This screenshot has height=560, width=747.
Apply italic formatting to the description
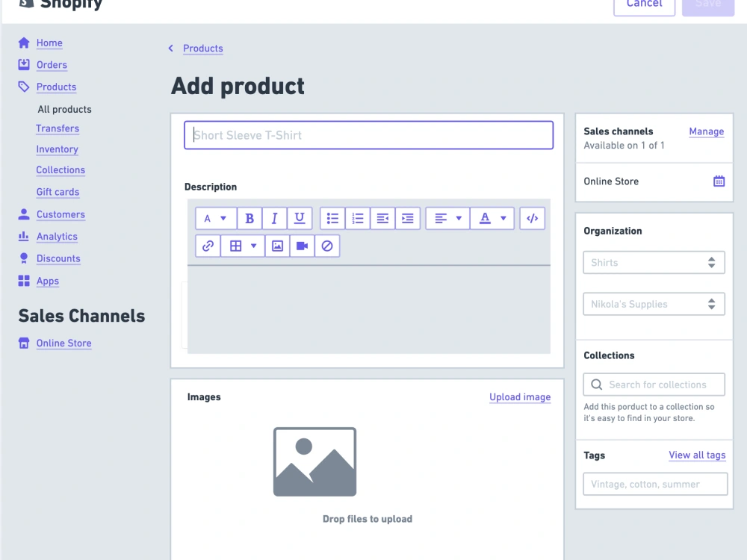coord(274,218)
